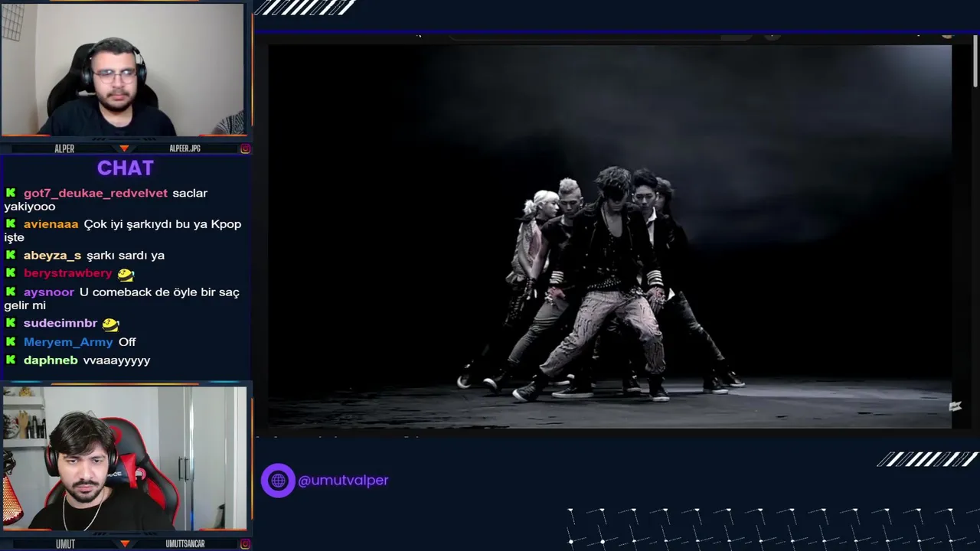
Task: Click the orange triangle under Umut's webcam
Action: coord(124,543)
